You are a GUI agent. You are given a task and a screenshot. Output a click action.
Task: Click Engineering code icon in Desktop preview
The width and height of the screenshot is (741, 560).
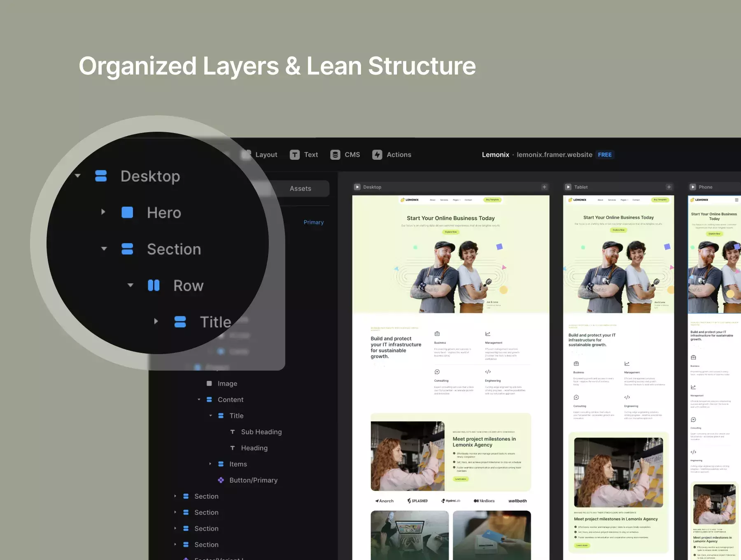tap(488, 371)
